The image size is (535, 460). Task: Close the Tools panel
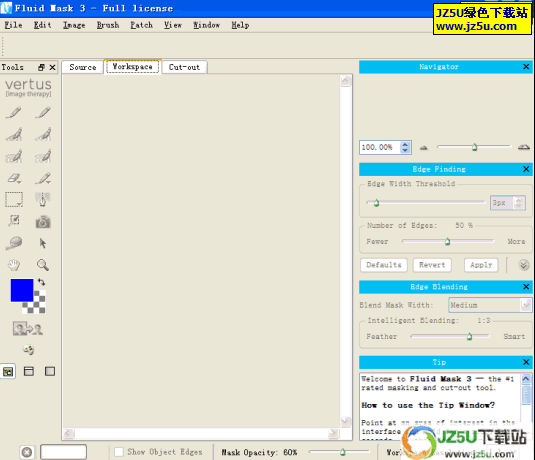click(52, 67)
